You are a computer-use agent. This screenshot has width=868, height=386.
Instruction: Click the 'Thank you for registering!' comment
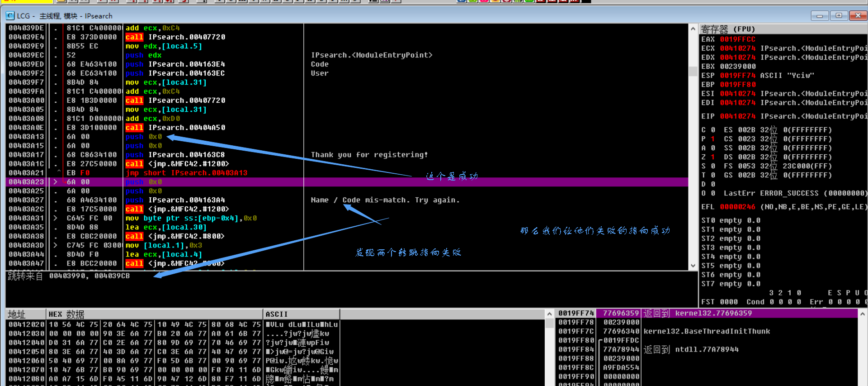369,155
